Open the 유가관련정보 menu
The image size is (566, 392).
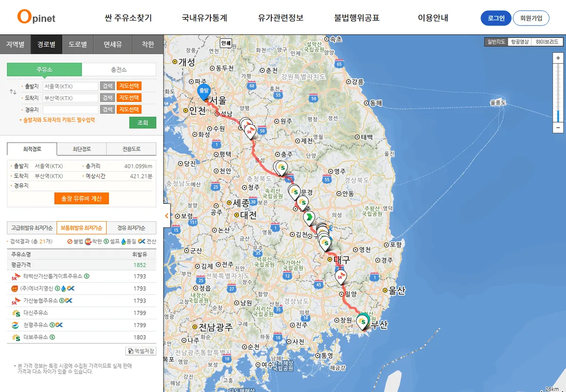pos(281,18)
